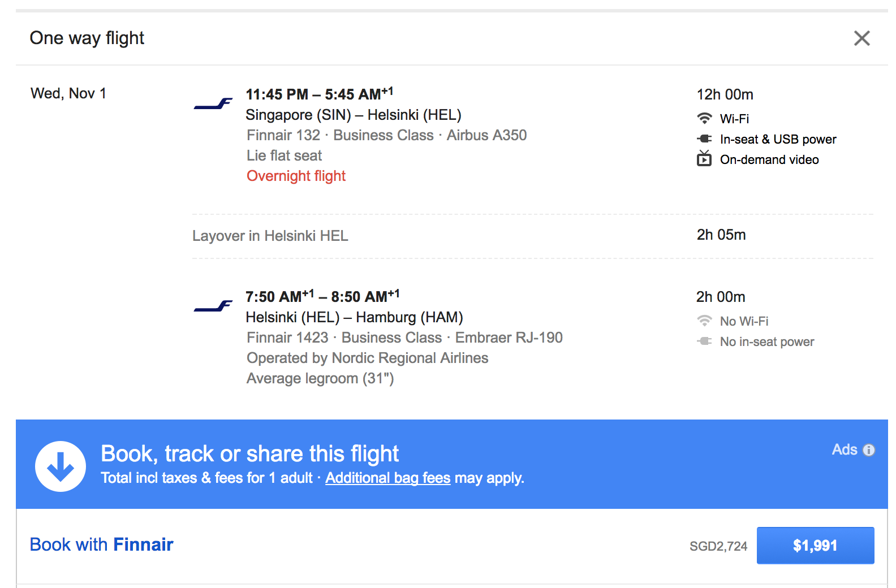The image size is (896, 588).
Task: Click the No in-seat power plug icon
Action: 704,341
